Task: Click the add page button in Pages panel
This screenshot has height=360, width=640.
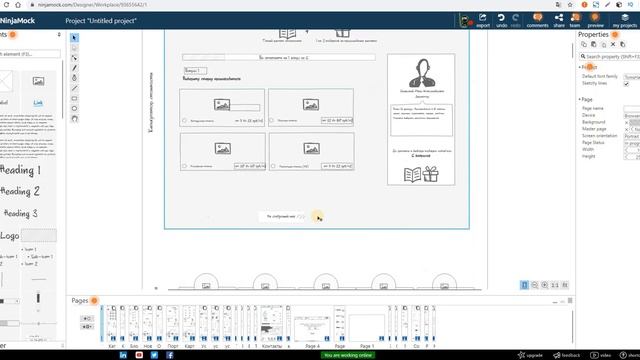Action: pos(87,318)
